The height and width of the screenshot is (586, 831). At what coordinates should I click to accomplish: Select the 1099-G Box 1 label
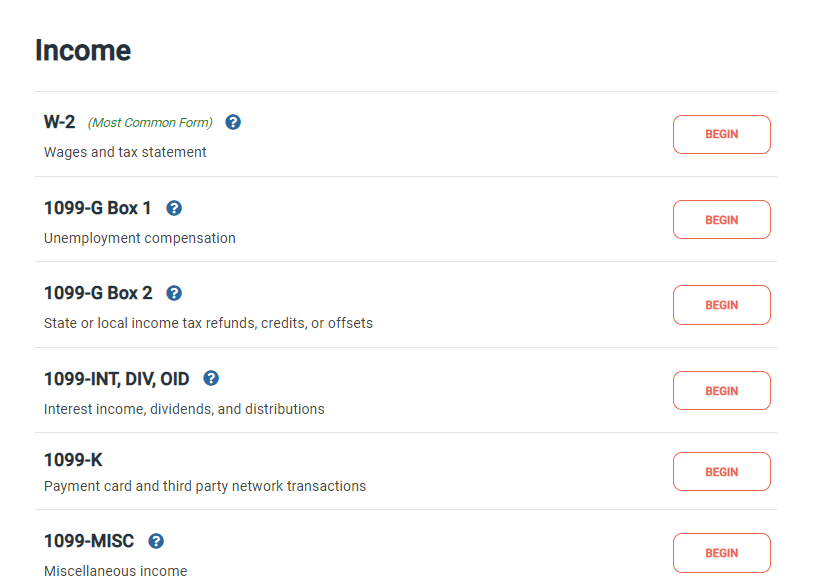(96, 208)
